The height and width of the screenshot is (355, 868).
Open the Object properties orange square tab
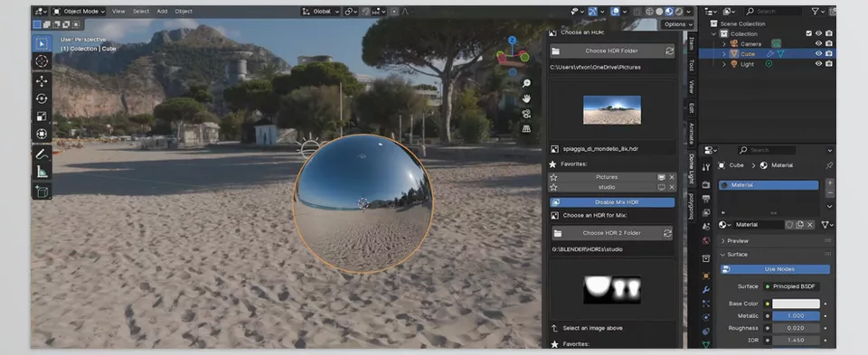pyautogui.click(x=706, y=276)
